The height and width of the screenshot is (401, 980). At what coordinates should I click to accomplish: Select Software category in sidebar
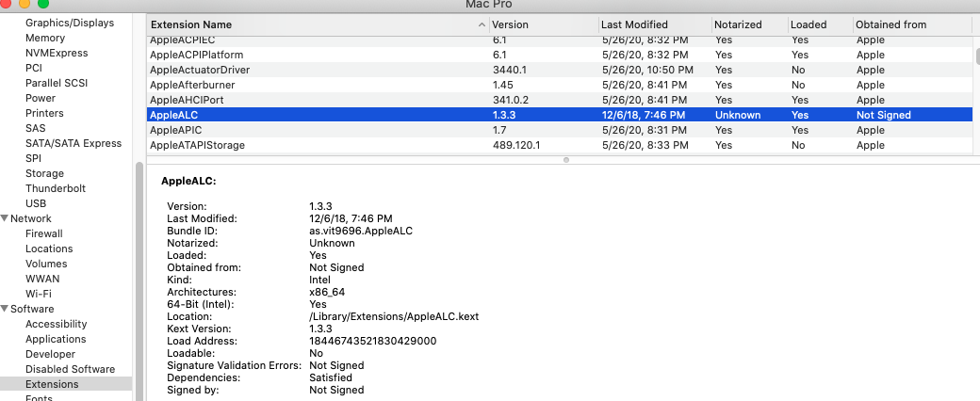tap(32, 309)
